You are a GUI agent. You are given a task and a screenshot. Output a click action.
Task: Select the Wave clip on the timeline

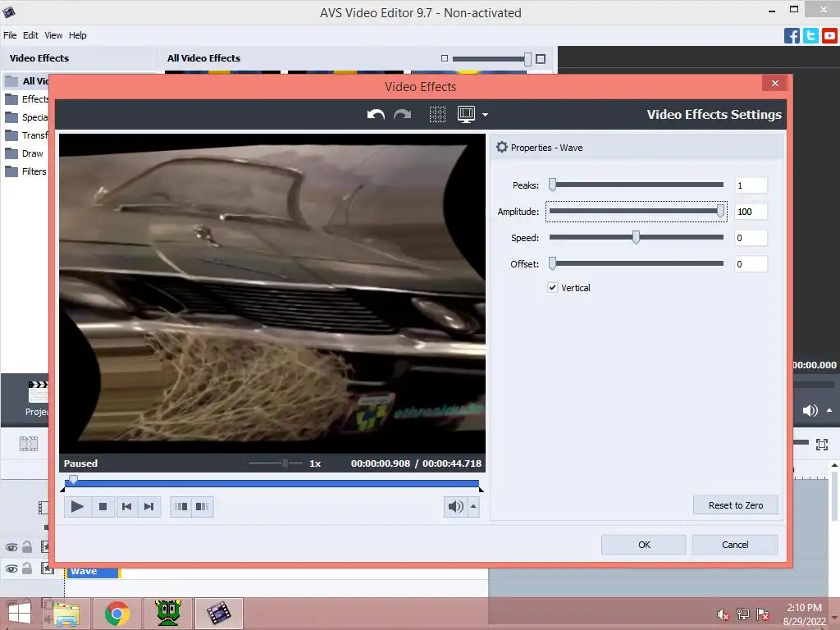coord(93,572)
